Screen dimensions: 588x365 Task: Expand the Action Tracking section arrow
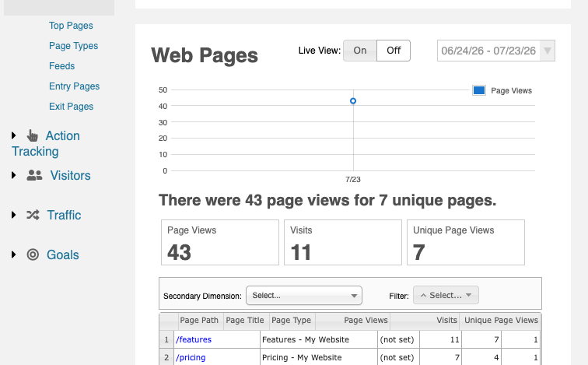pyautogui.click(x=14, y=135)
